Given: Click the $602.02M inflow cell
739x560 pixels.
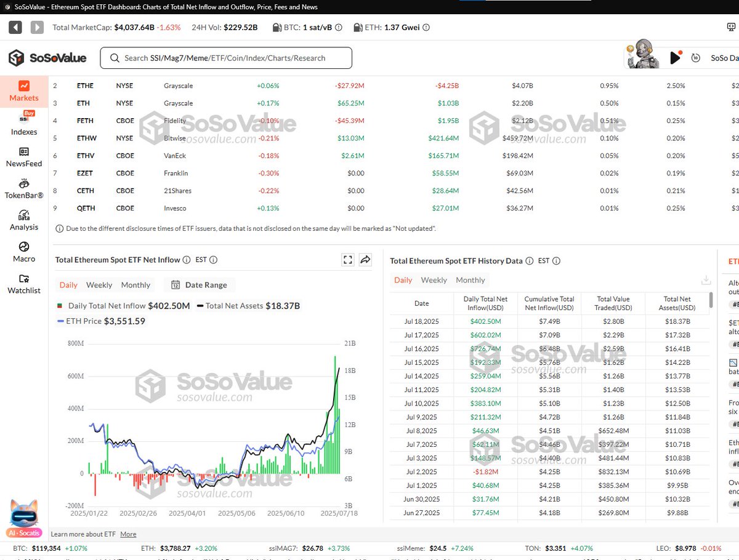Looking at the screenshot, I should tap(485, 335).
